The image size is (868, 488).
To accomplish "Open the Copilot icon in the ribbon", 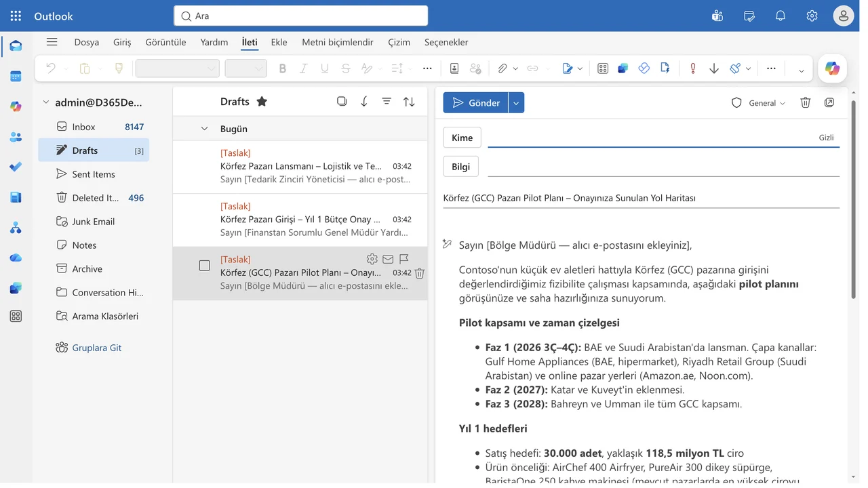I will click(x=832, y=68).
